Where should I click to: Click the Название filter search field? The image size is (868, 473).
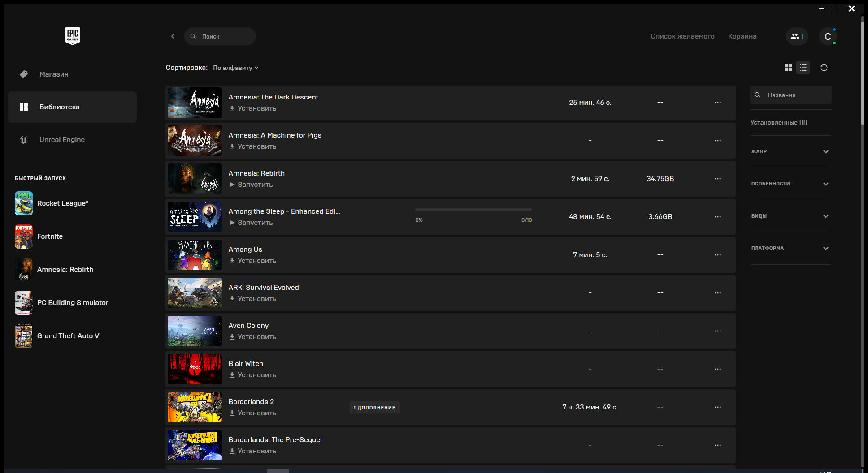(791, 95)
